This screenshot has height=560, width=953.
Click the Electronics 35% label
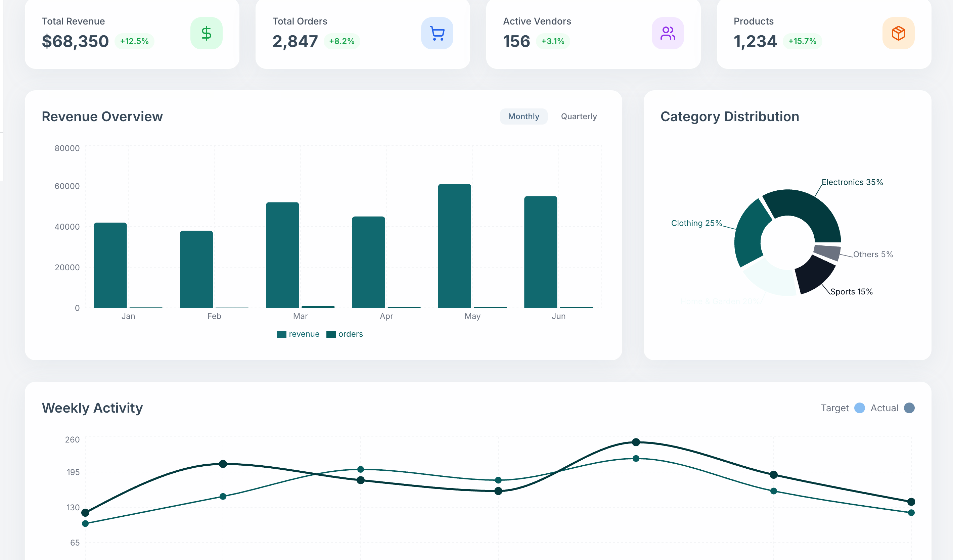[x=852, y=182]
